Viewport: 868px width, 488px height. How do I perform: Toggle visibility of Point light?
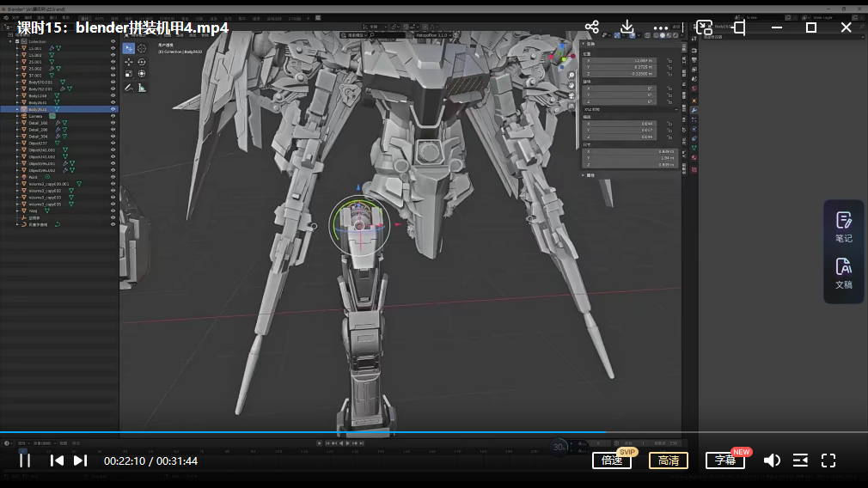point(113,177)
